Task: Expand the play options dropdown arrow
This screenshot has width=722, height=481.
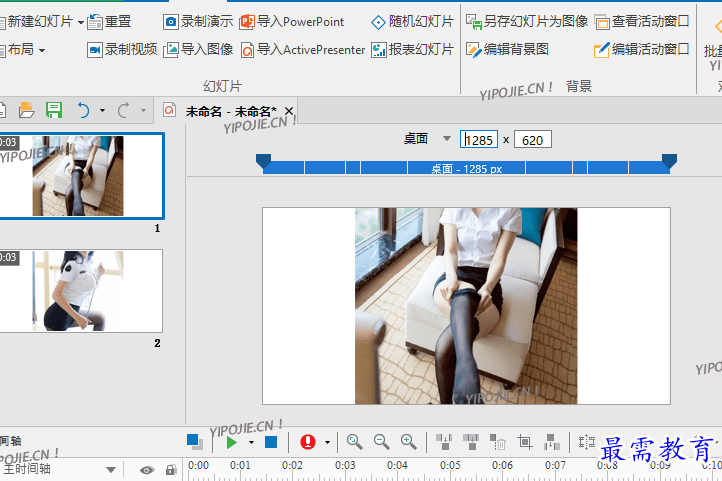Action: [x=251, y=443]
